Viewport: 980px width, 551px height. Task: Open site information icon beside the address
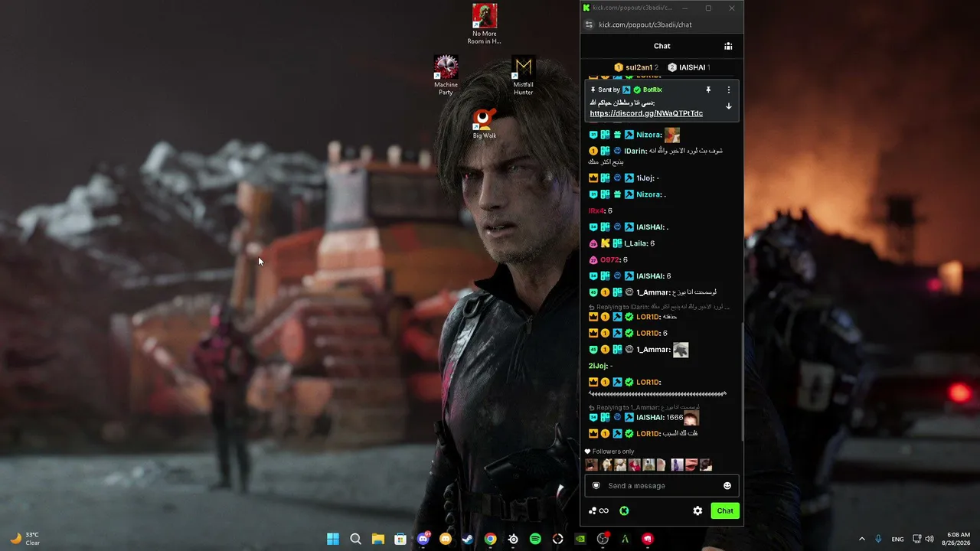click(x=589, y=24)
